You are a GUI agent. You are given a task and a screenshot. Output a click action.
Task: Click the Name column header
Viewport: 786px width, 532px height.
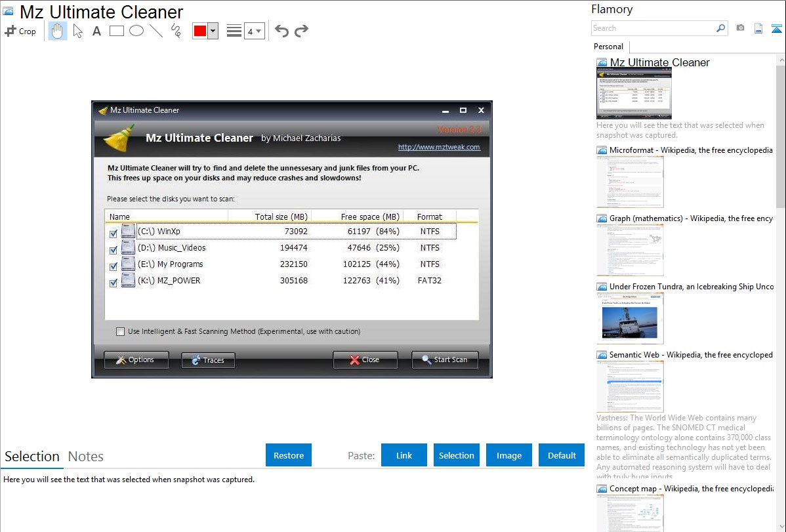point(167,216)
